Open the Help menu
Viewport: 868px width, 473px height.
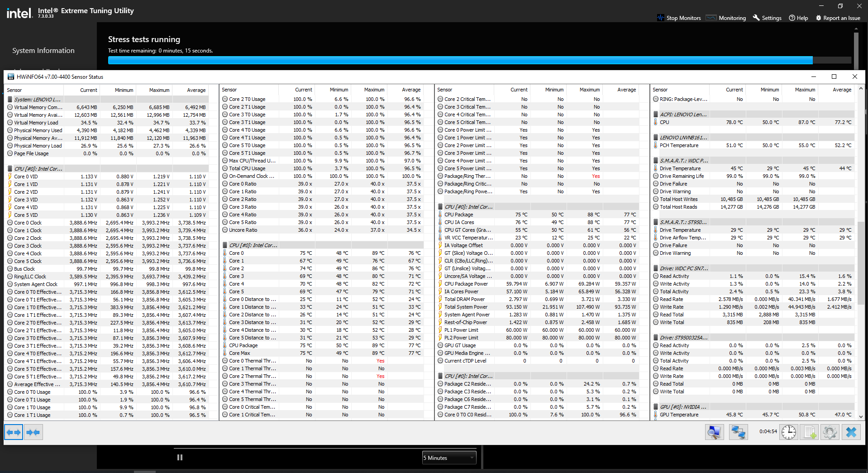tap(798, 18)
